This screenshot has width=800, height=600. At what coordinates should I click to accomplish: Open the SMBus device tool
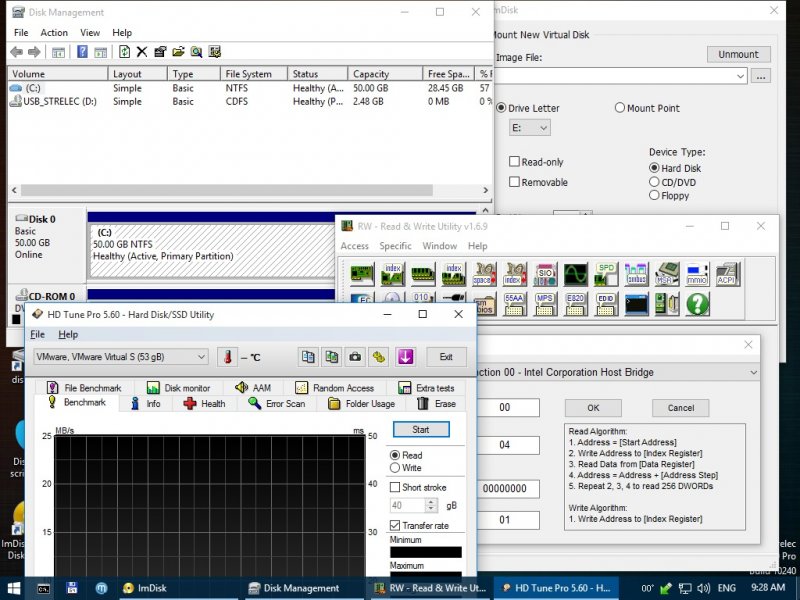[636, 274]
